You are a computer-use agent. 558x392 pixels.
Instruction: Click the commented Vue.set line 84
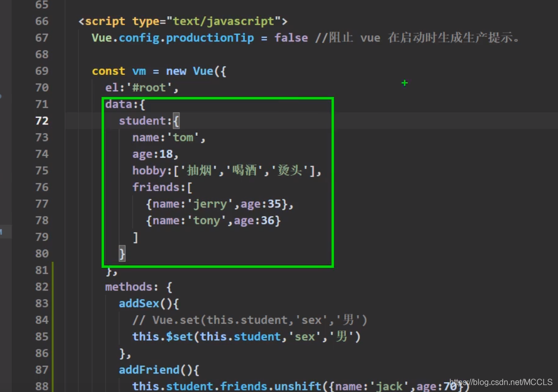250,320
